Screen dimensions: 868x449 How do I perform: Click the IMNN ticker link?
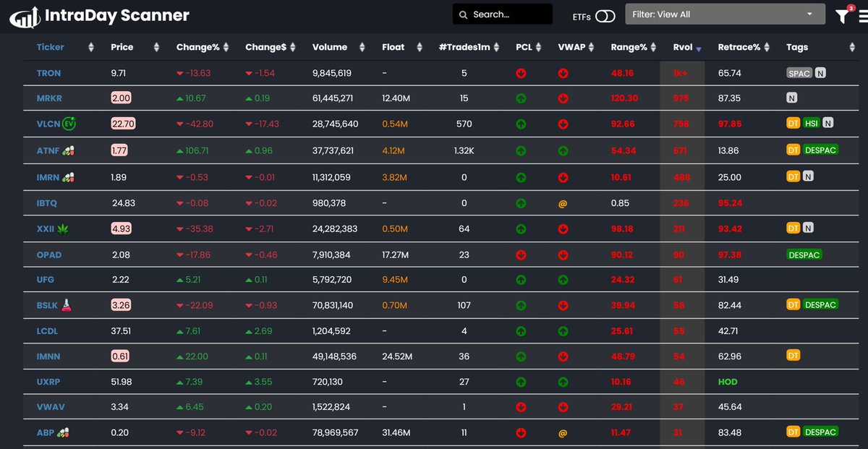point(48,356)
